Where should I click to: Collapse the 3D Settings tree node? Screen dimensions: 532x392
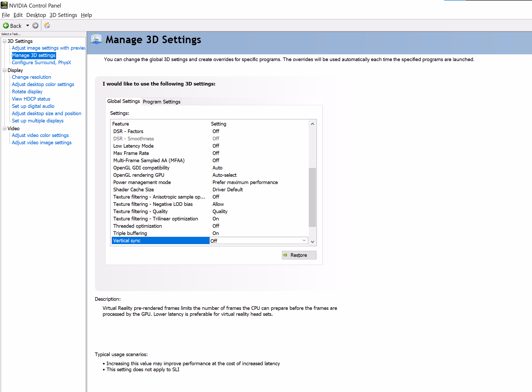4,41
